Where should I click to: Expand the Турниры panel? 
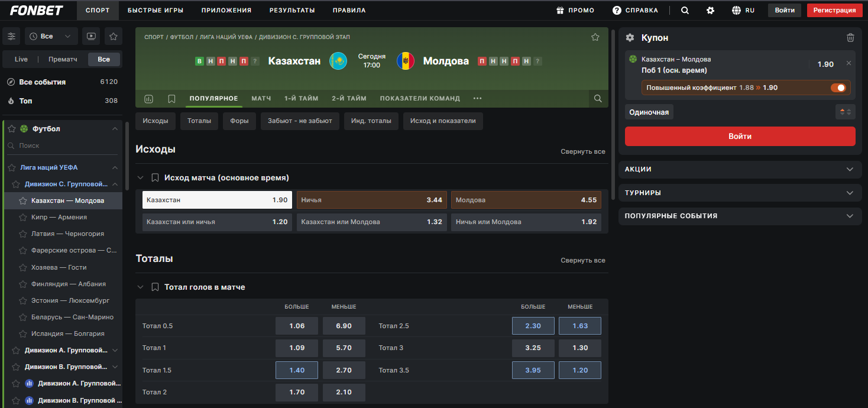[x=740, y=193]
